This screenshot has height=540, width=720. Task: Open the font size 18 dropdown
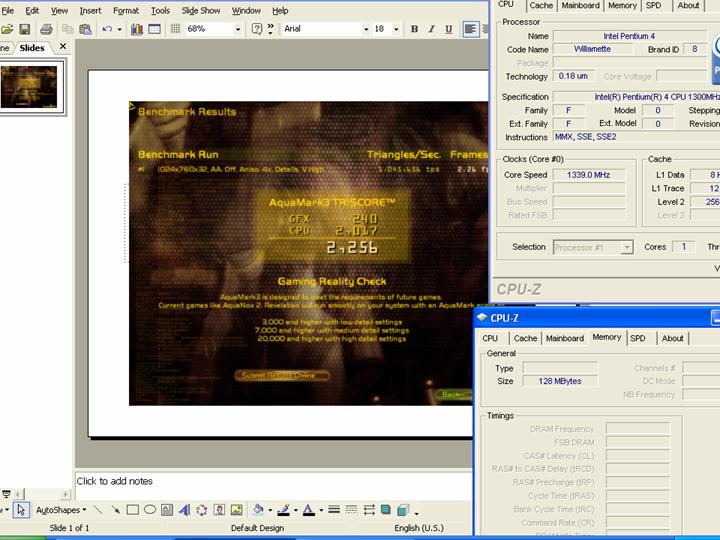396,29
